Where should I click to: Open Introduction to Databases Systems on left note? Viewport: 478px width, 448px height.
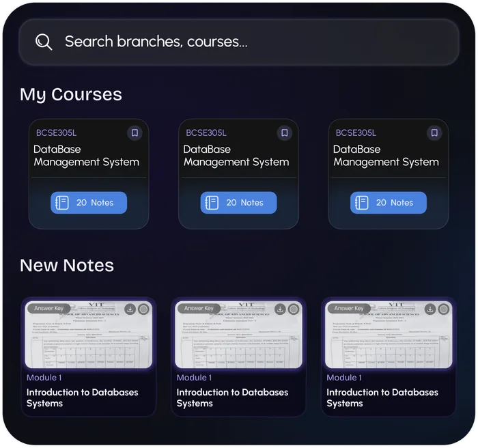coord(83,397)
